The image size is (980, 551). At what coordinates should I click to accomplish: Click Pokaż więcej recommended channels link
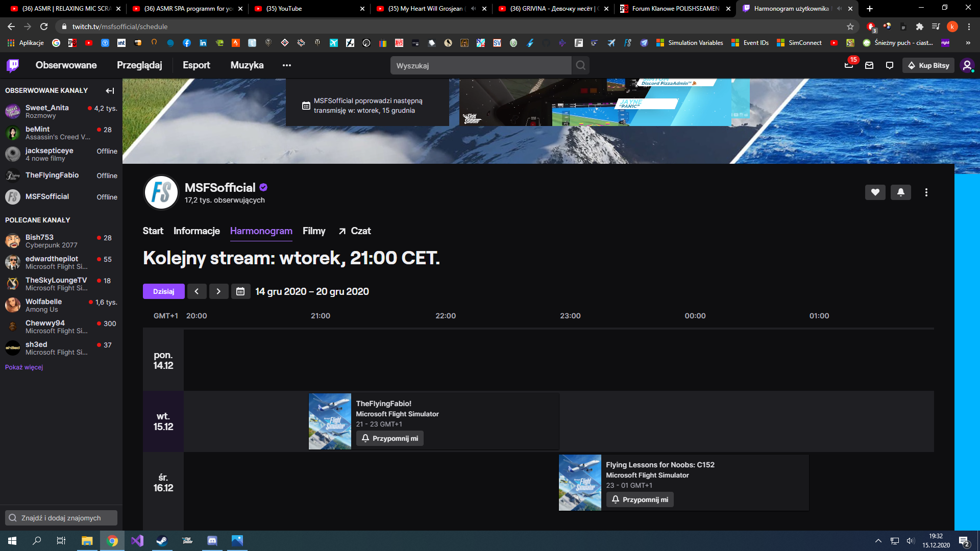click(x=24, y=367)
